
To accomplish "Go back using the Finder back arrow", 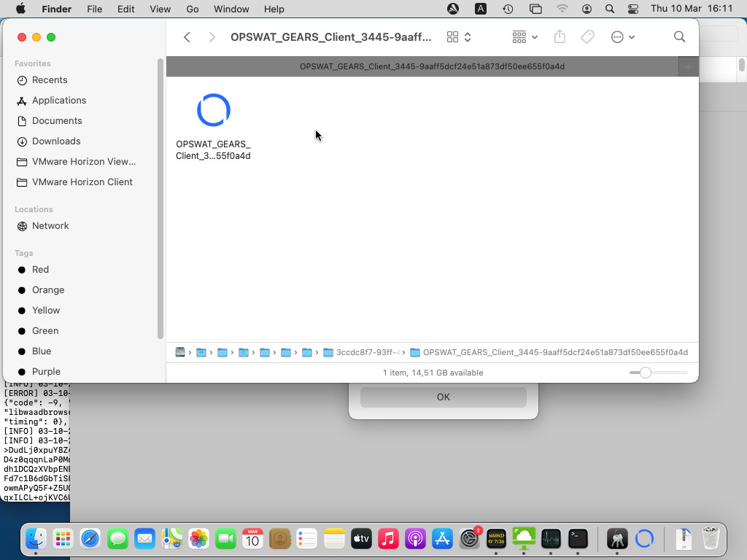I will pos(187,37).
